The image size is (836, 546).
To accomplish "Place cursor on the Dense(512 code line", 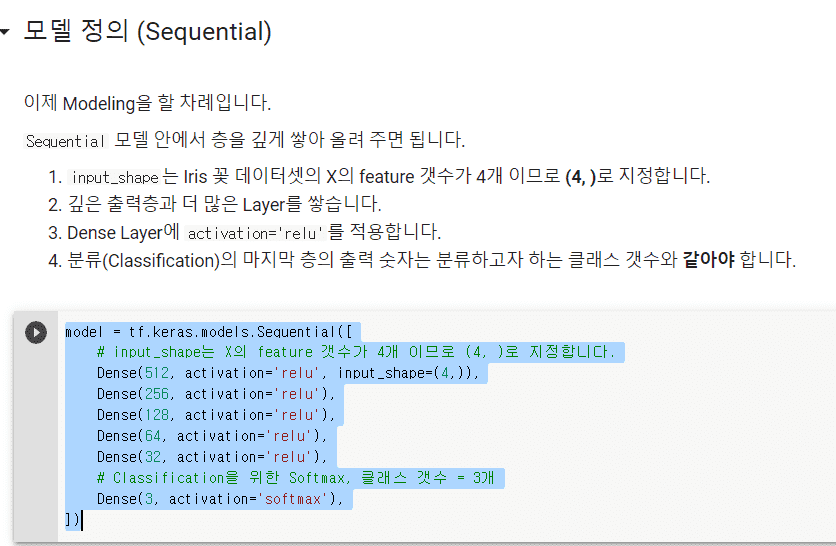I will pos(288,373).
